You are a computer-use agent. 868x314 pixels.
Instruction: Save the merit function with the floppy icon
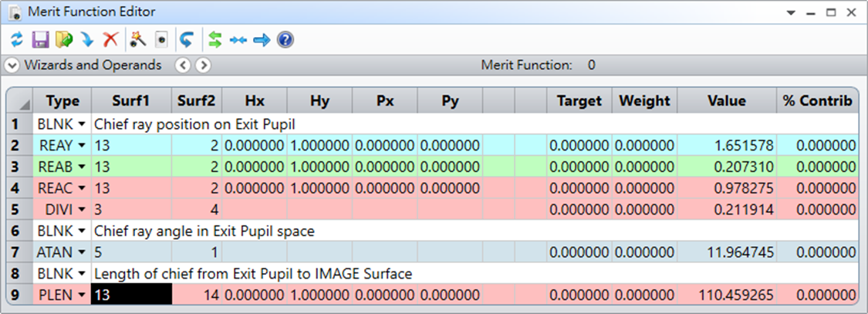point(40,40)
